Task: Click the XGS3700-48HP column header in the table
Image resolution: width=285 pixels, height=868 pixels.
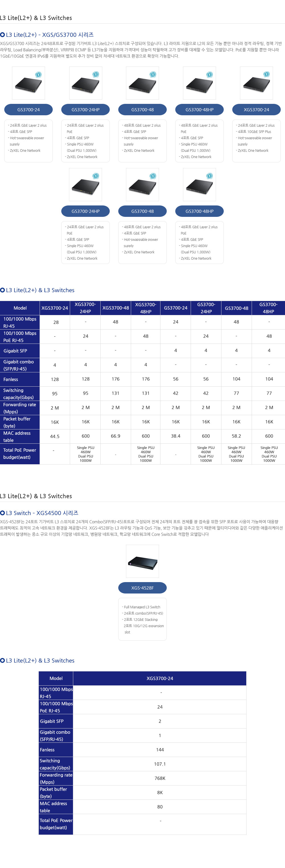Action: (x=146, y=308)
